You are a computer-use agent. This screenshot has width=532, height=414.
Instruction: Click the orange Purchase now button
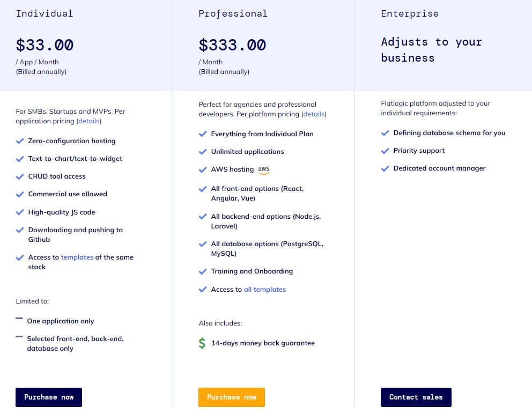point(232,397)
